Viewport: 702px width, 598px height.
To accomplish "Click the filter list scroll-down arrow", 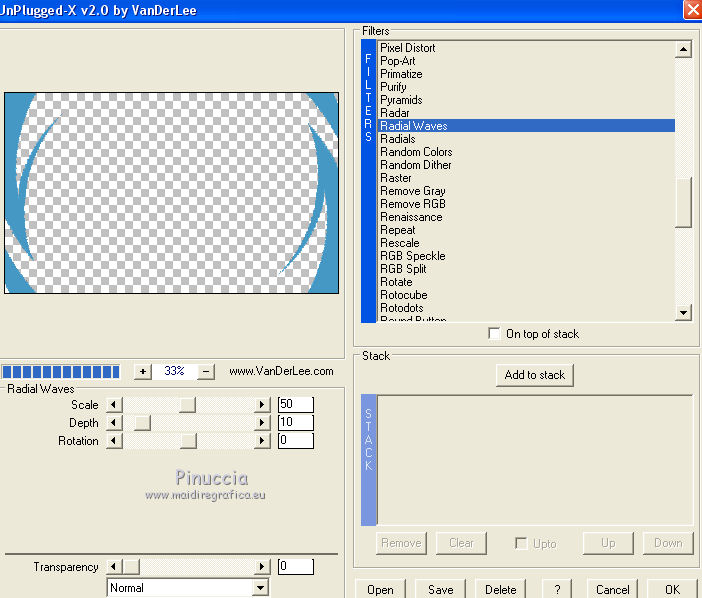I will [x=683, y=312].
